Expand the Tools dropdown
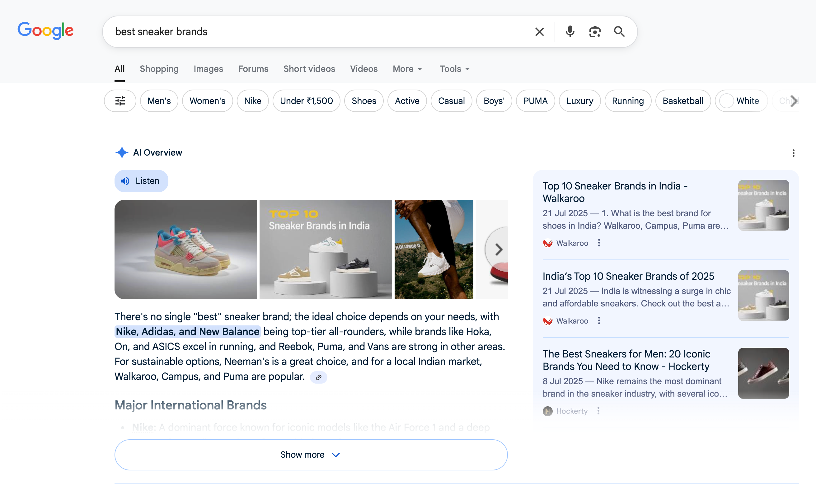This screenshot has width=816, height=504. 454,69
